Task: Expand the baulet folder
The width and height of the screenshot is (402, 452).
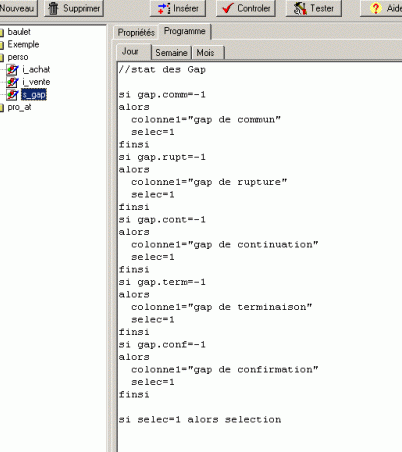Action: (x=2, y=32)
